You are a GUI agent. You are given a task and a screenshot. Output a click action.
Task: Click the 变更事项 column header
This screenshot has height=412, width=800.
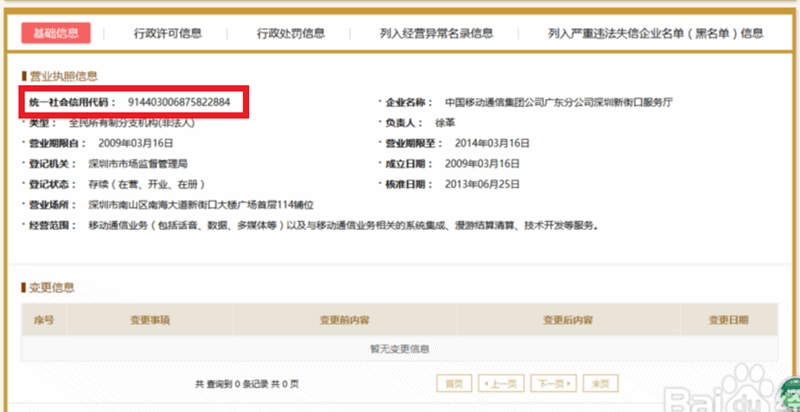click(x=149, y=320)
